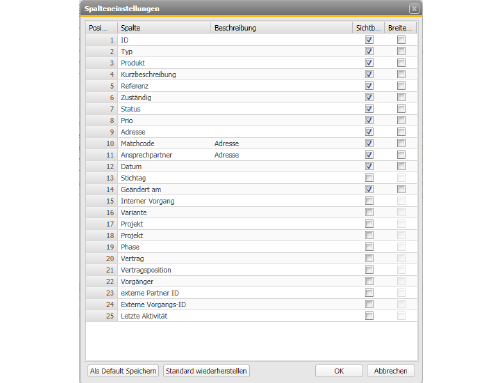Enable visibility for Variante row
The height and width of the screenshot is (383, 502).
(369, 212)
